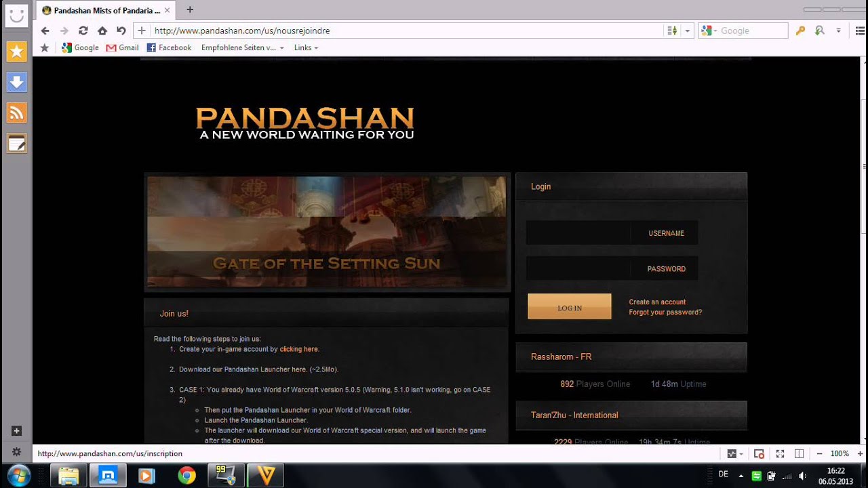Expand the Links bookmark folder

[306, 47]
